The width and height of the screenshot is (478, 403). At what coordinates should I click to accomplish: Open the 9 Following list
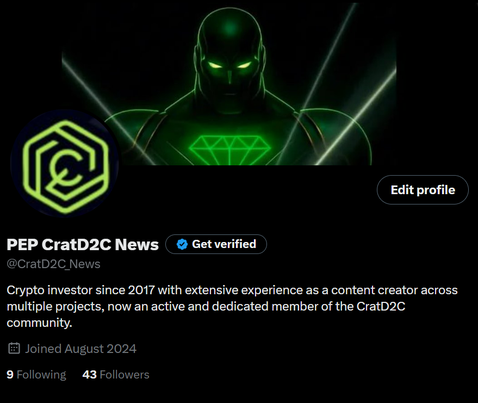36,375
